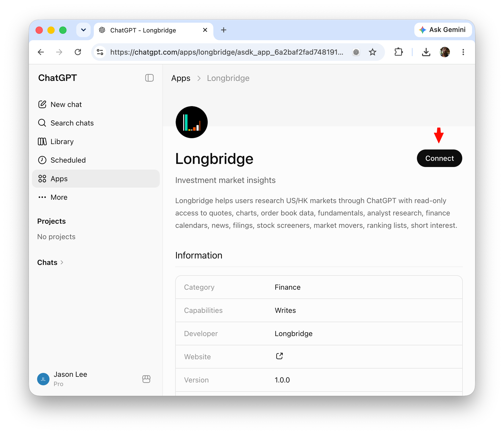Click the Longbridge page title heading
Image resolution: width=504 pixels, height=434 pixels.
pyautogui.click(x=214, y=158)
